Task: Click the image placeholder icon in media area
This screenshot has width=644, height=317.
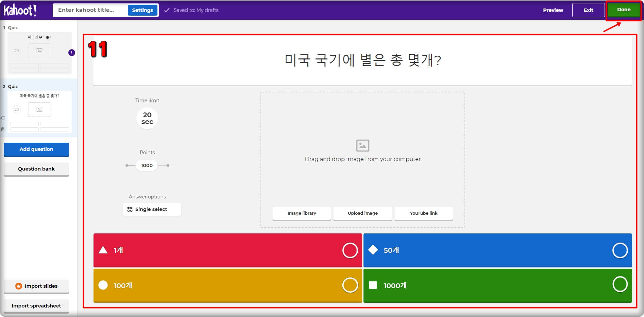Action: coord(362,145)
